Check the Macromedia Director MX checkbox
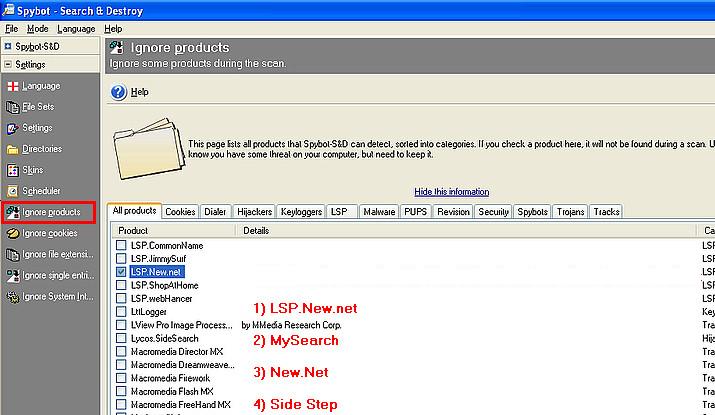This screenshot has width=715, height=415. click(x=121, y=352)
